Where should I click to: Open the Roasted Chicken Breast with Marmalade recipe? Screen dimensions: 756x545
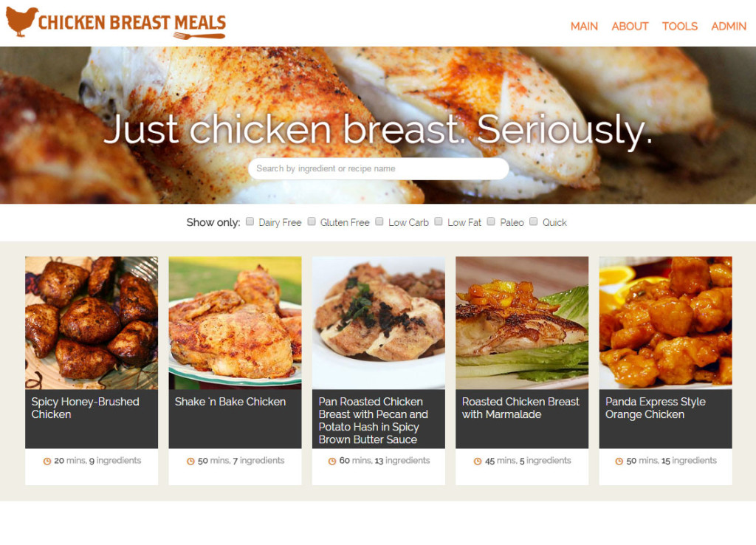[520, 408]
